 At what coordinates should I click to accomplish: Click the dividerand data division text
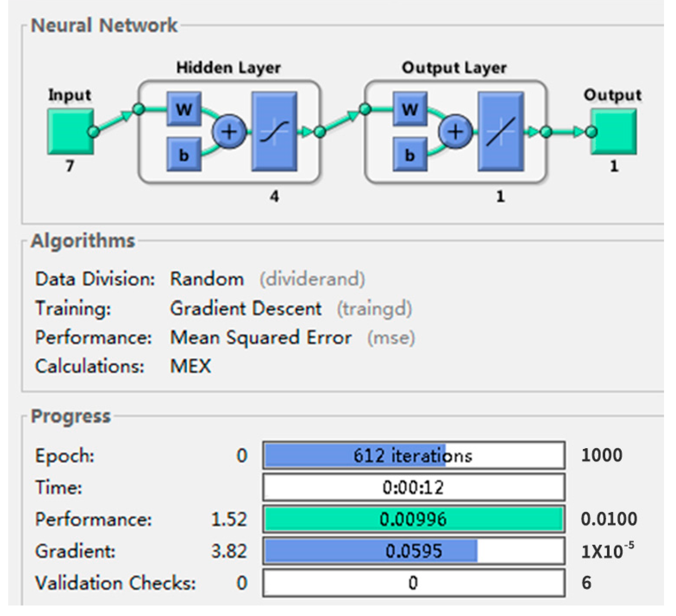click(x=312, y=279)
